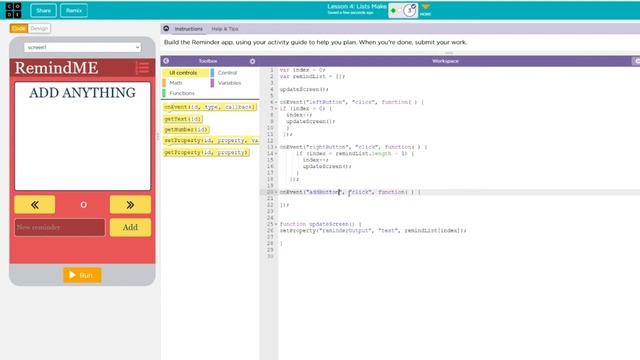Click the addButton onEvent line
This screenshot has width=640, height=360.
[350, 192]
